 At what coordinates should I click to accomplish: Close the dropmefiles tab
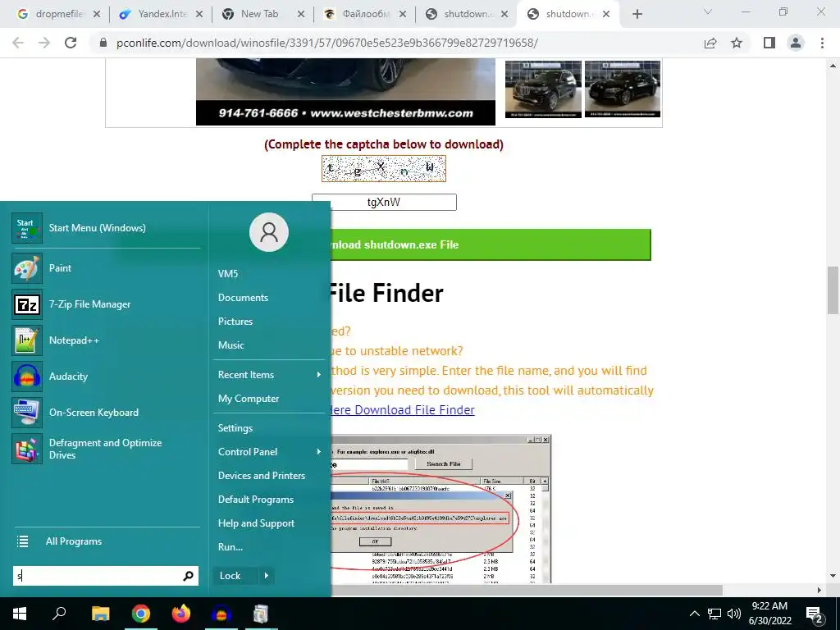click(x=97, y=15)
